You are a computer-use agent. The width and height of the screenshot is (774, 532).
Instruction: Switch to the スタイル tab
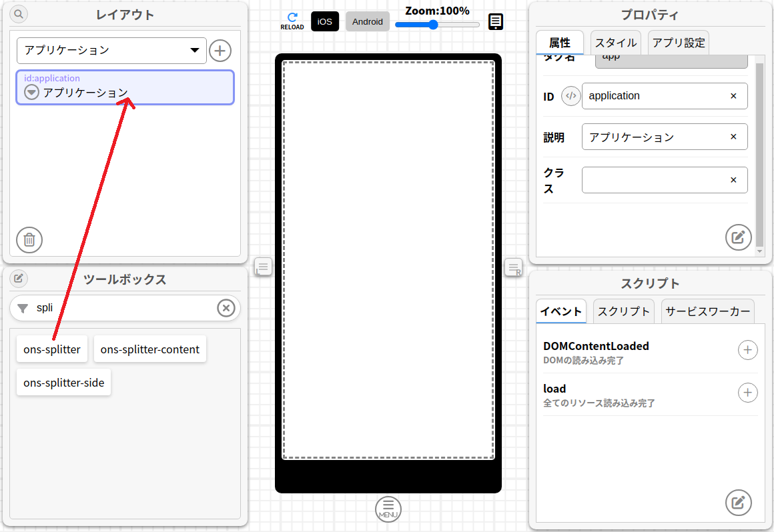pyautogui.click(x=615, y=43)
